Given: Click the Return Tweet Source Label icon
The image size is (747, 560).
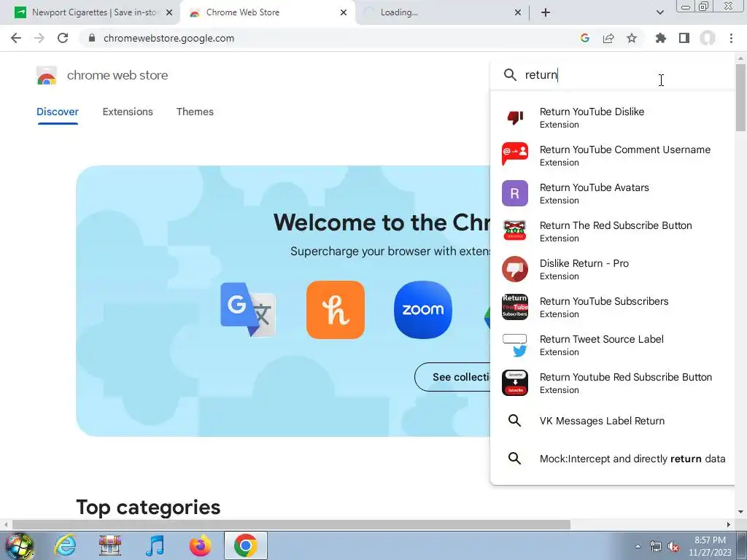Looking at the screenshot, I should point(515,345).
